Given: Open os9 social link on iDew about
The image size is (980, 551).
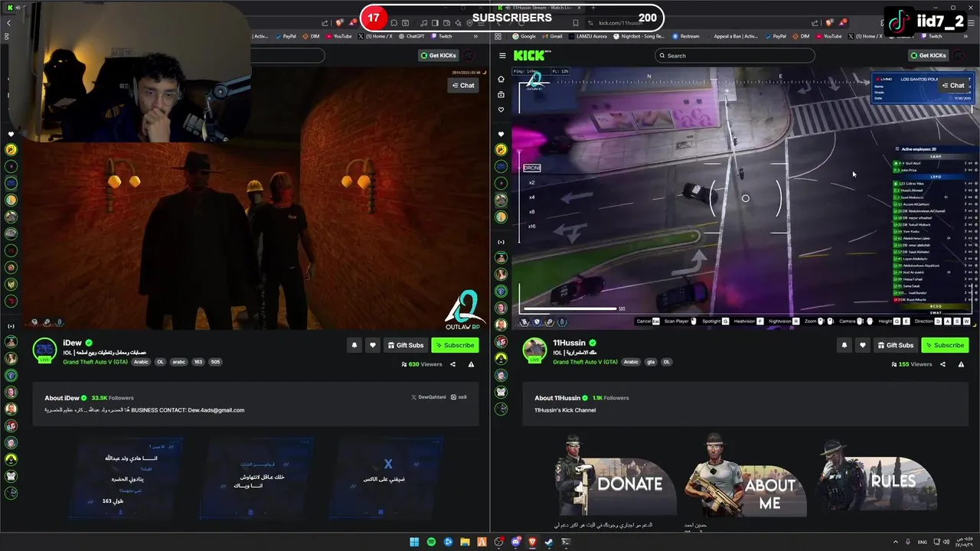Looking at the screenshot, I should coord(459,397).
